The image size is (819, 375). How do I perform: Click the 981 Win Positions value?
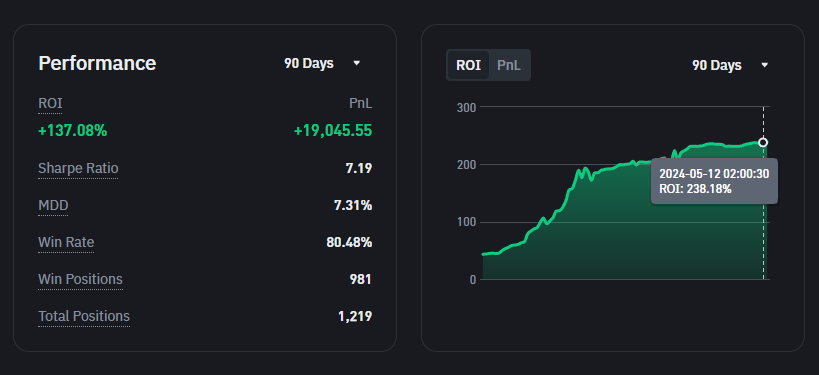(360, 279)
